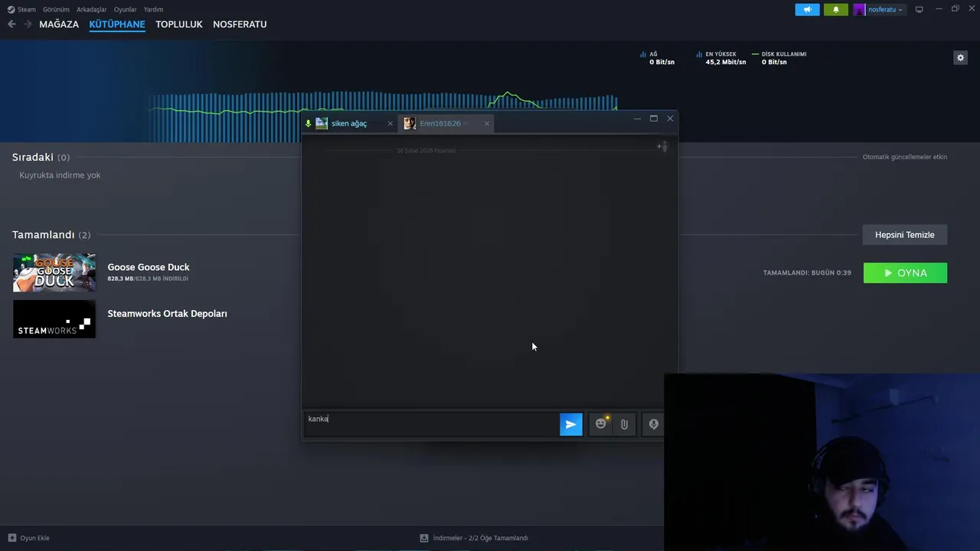This screenshot has height=551, width=980.
Task: Click TAMAMLANDI: BUGÜN 0:39 timestamp
Action: pos(807,273)
